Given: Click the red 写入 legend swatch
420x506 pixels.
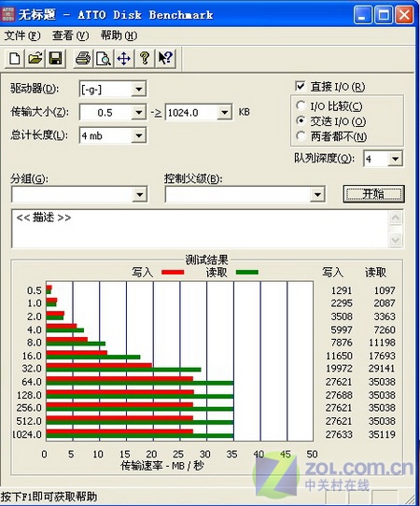Looking at the screenshot, I should (173, 273).
